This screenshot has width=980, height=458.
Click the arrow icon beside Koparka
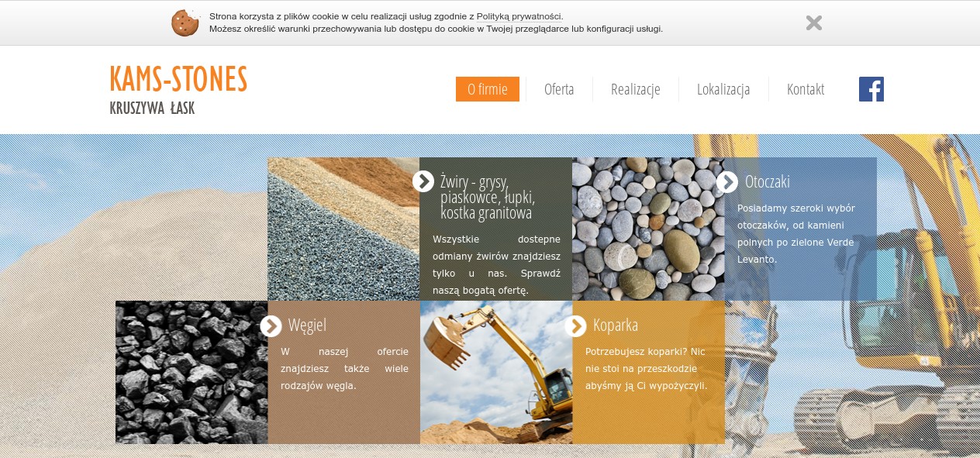click(575, 325)
